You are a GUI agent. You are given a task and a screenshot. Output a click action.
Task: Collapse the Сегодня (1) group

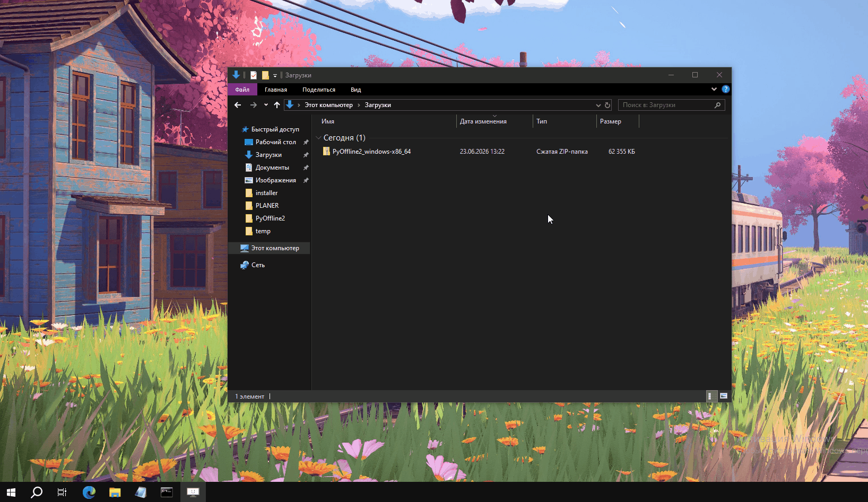point(318,138)
